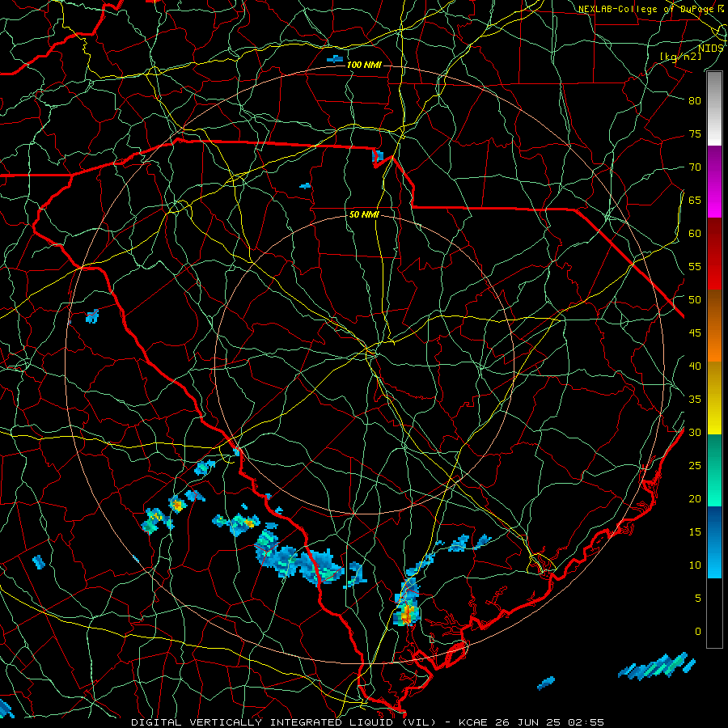Viewport: 728px width, 728px height.
Task: Select the 75 value on the legend
Action: click(695, 134)
